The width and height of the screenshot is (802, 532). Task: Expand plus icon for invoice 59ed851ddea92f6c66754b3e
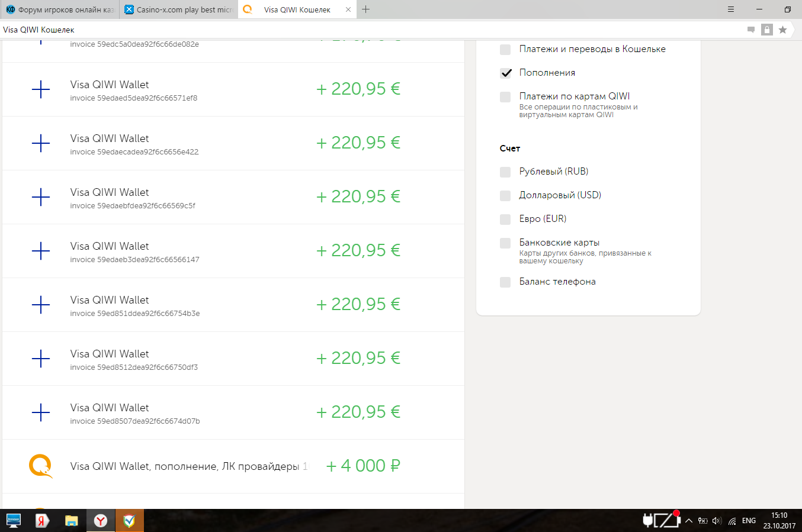[x=41, y=305]
